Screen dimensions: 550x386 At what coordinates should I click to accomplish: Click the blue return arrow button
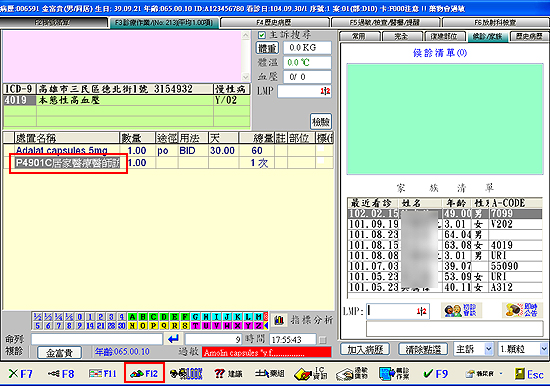pyautogui.click(x=174, y=339)
